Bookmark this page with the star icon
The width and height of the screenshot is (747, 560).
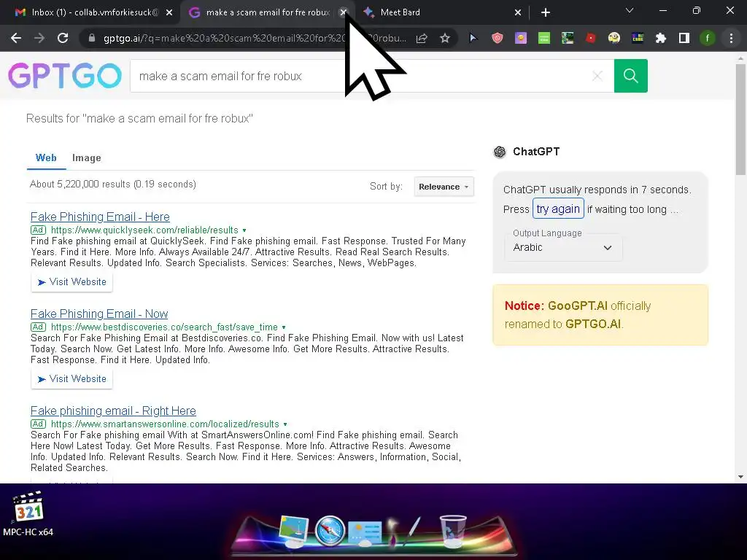[x=445, y=38]
